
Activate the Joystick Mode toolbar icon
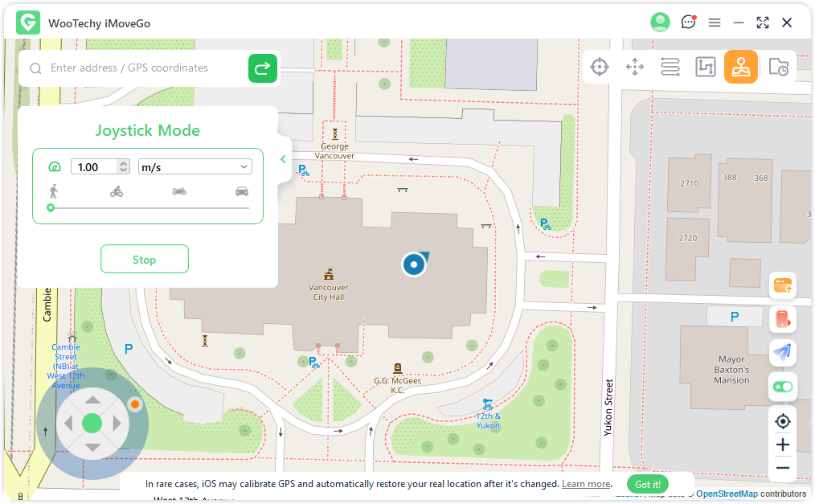(740, 67)
